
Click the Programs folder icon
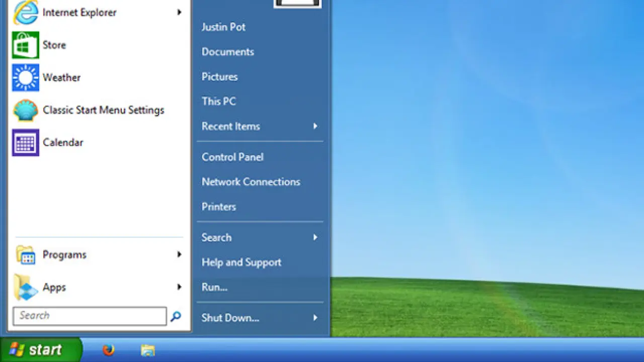point(25,255)
